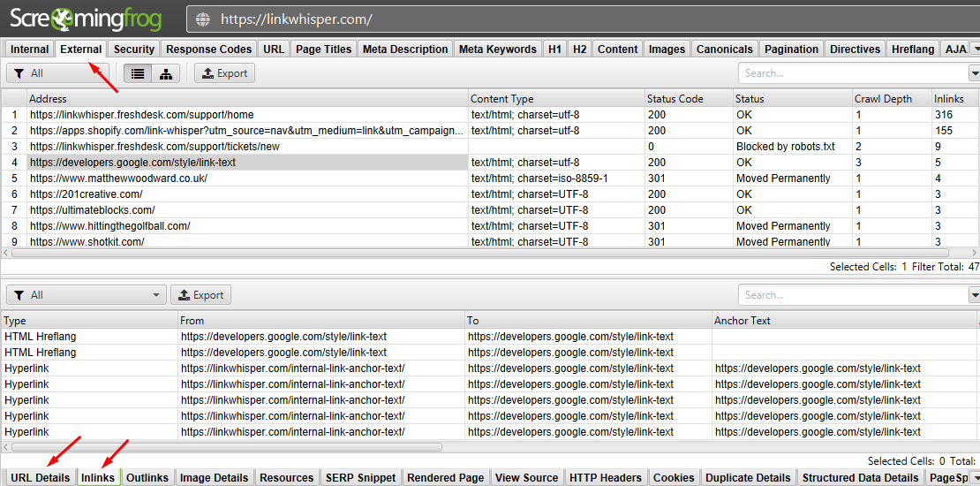This screenshot has width=980, height=486.
Task: Open lower search box options arrow
Action: point(975,294)
